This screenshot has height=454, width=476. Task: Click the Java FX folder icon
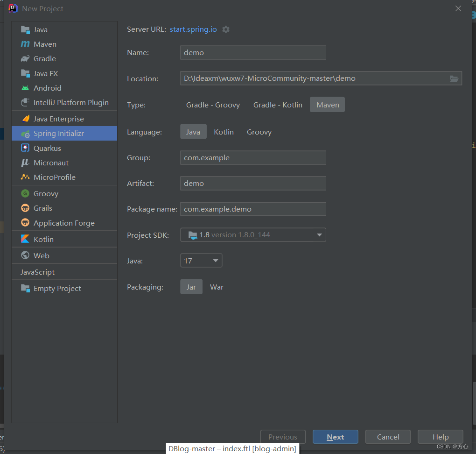tap(25, 73)
